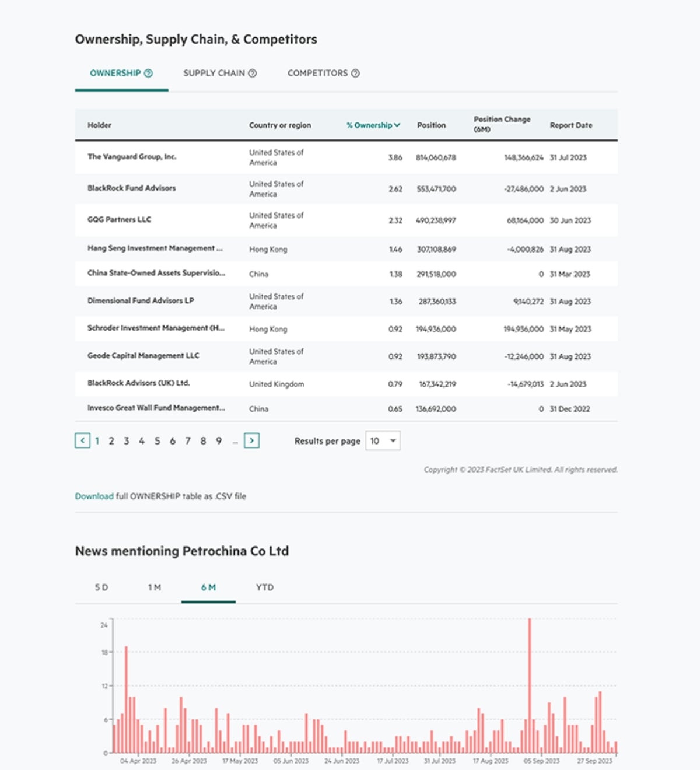Select the 6 M news range tab

208,587
